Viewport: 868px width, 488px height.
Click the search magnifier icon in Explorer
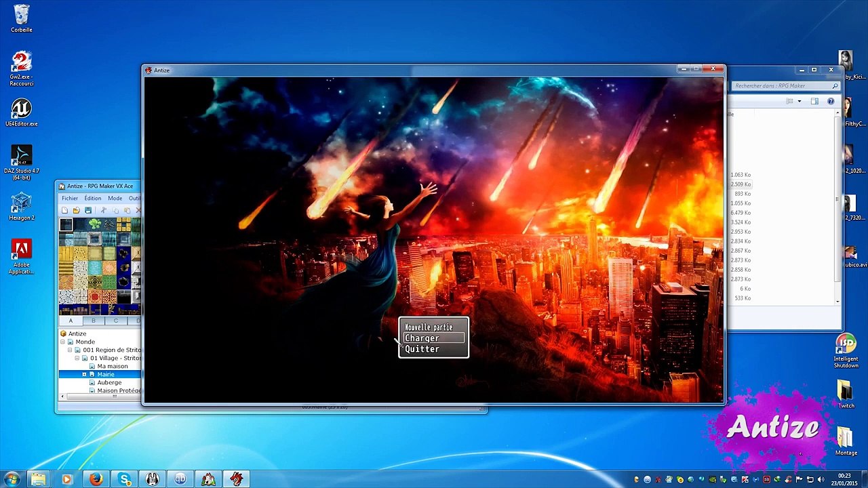pyautogui.click(x=835, y=86)
